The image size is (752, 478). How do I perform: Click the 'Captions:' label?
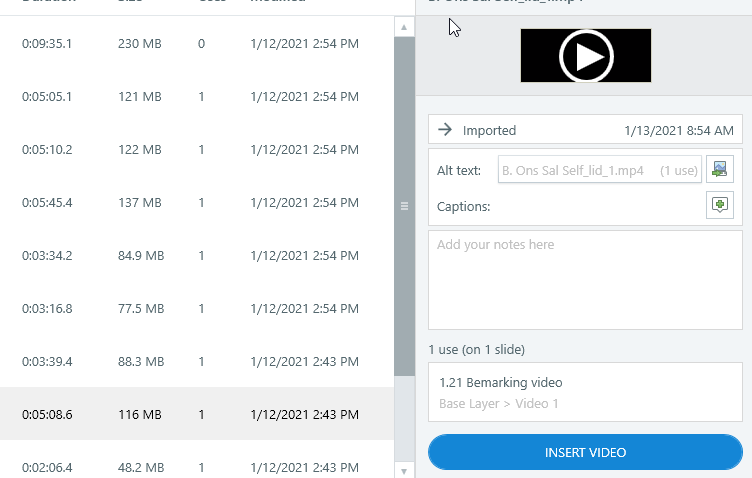click(463, 207)
